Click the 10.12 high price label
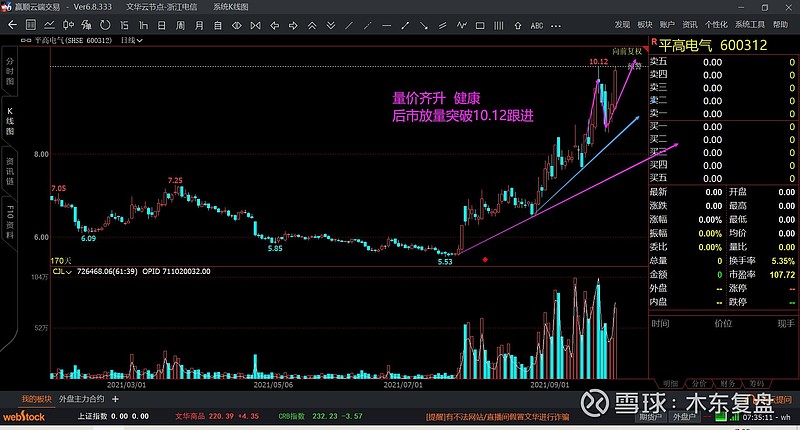Image resolution: width=800 pixels, height=430 pixels. coord(598,62)
